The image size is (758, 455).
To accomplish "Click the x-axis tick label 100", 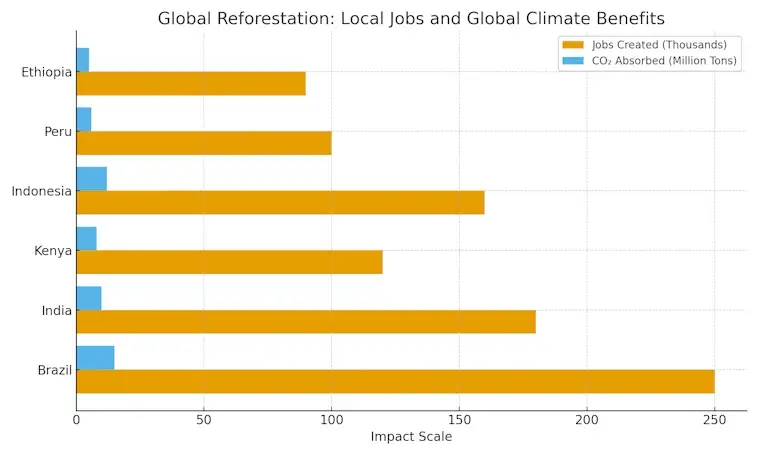I will (x=332, y=420).
